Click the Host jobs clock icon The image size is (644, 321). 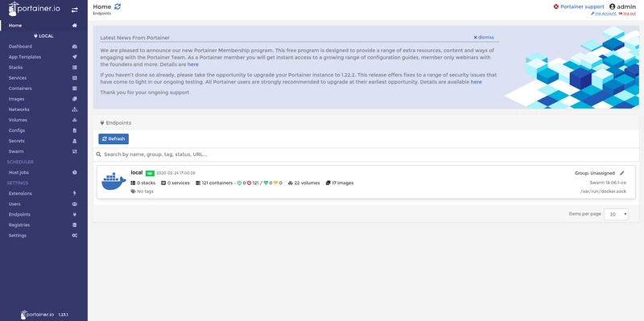click(74, 172)
